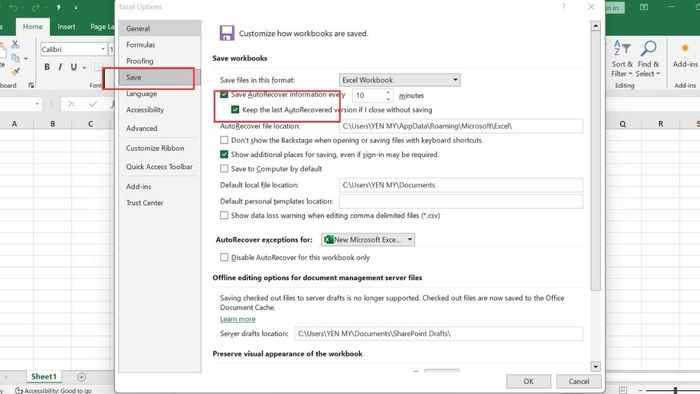Open the Save files in this format dropdown
The height and width of the screenshot is (394, 700).
click(400, 80)
